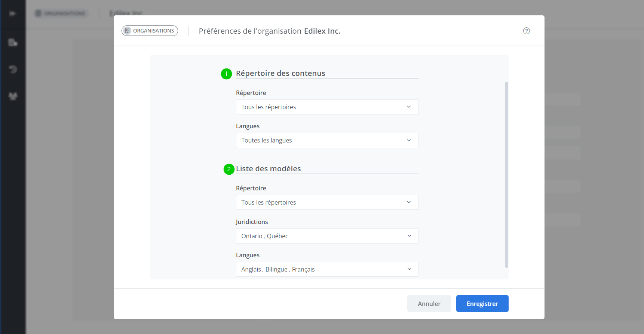Open Répertoire dropdown under Répertoire des contenus

tap(327, 107)
